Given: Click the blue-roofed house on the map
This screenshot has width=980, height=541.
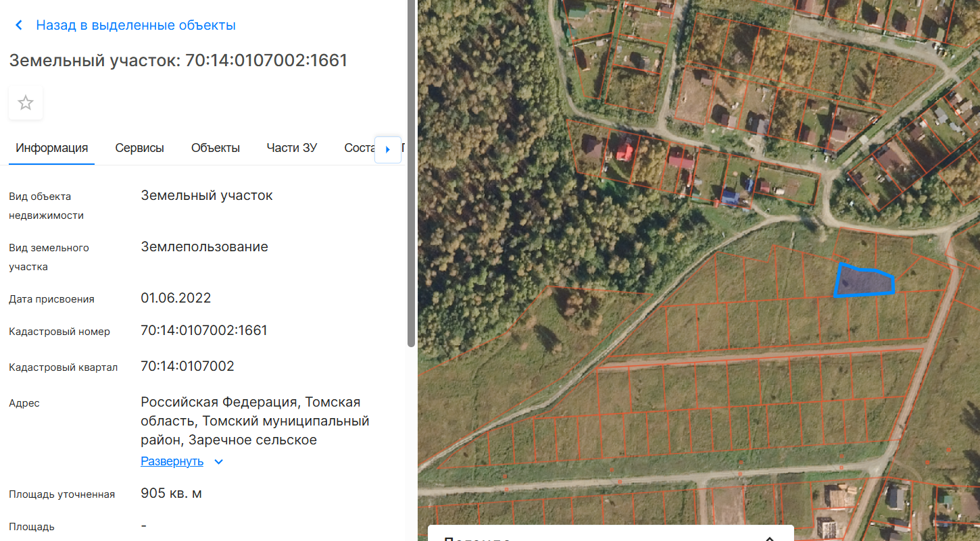Looking at the screenshot, I should click(x=730, y=197).
